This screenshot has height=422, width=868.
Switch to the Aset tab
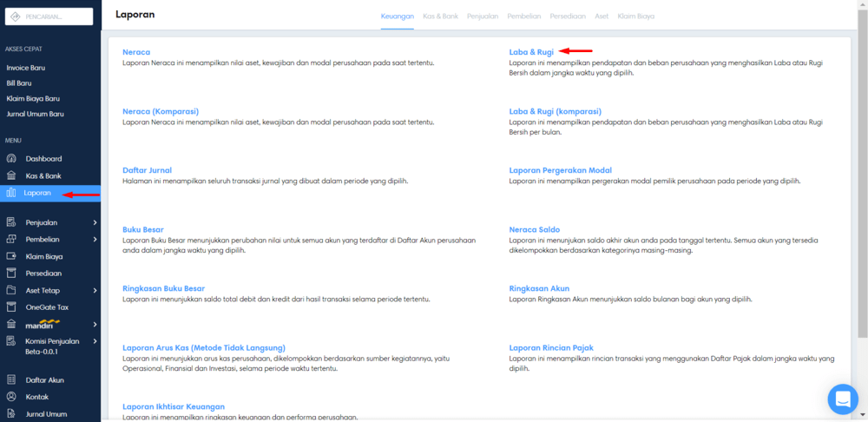click(602, 16)
